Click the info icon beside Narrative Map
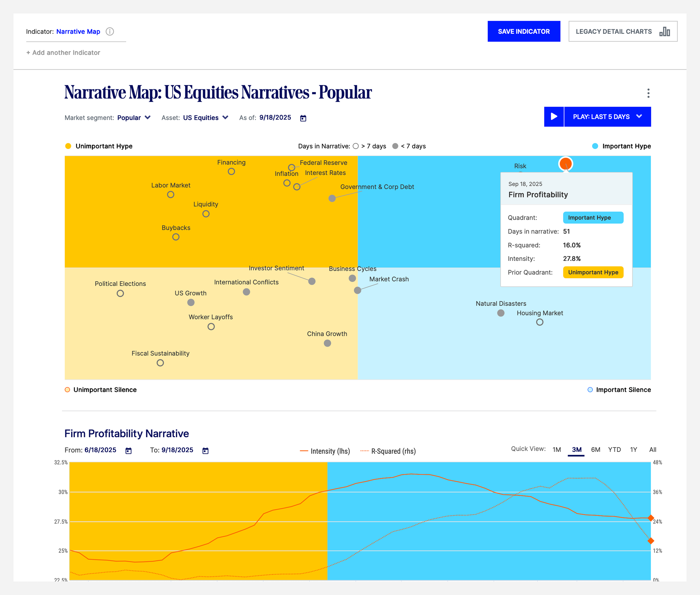 (110, 31)
